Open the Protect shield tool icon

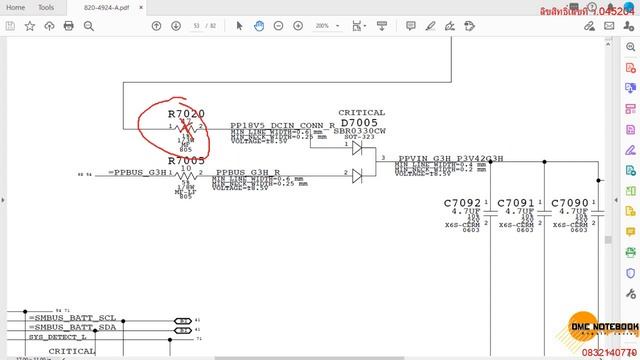[x=631, y=273]
